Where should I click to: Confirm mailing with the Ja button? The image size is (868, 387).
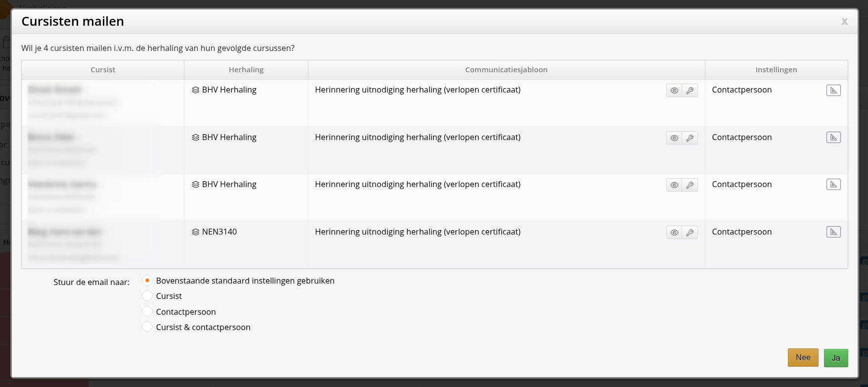[x=835, y=358]
